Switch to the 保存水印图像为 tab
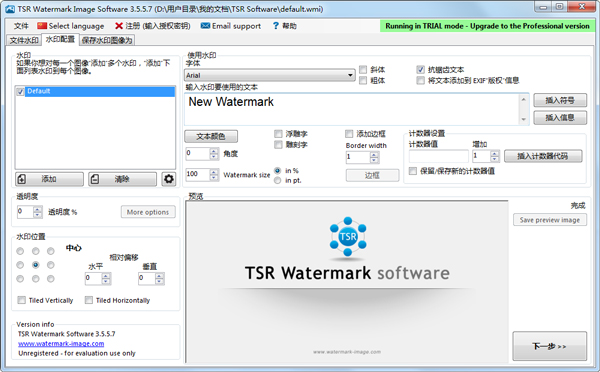 [107, 40]
